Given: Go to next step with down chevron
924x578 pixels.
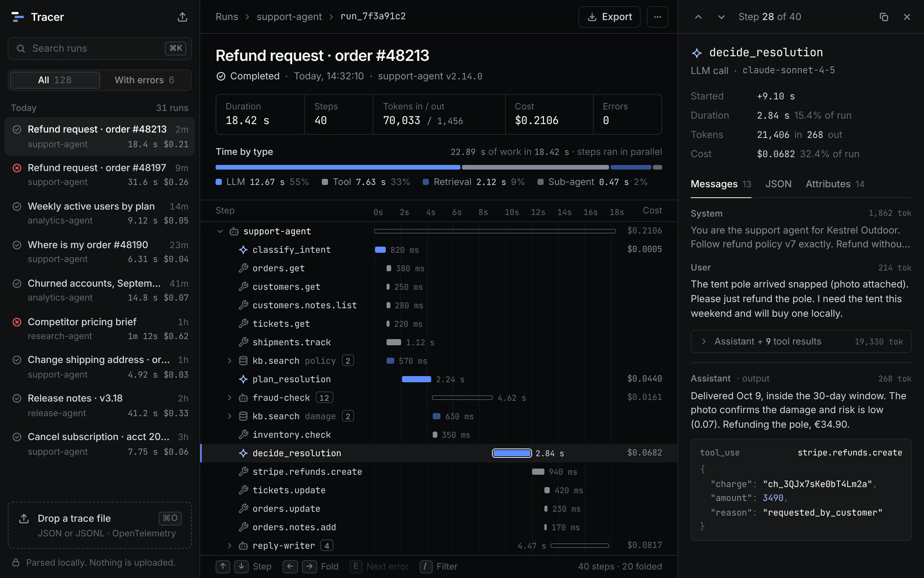Looking at the screenshot, I should point(721,17).
